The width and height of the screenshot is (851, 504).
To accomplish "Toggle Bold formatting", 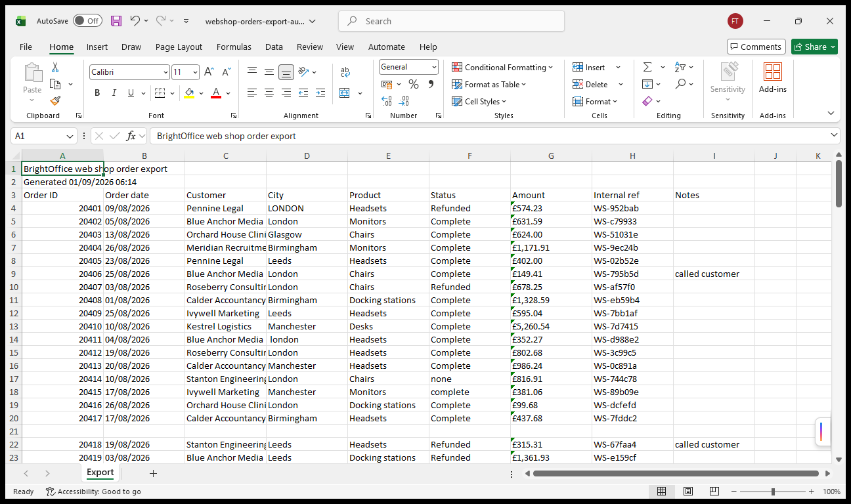I will [97, 93].
